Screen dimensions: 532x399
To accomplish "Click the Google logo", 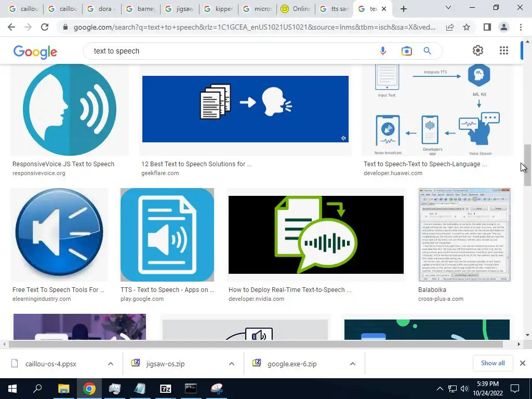I will pyautogui.click(x=35, y=51).
